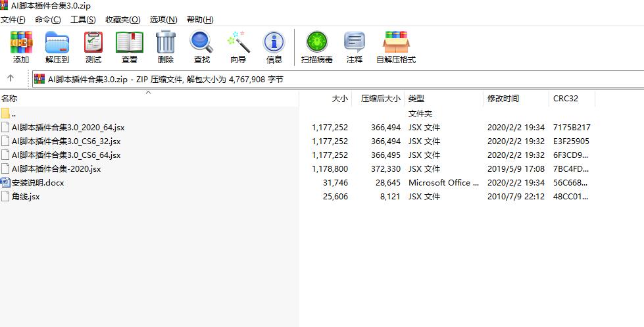Screen dimensions: 644x327
Task: Click size value 31,746
Action: coord(335,183)
